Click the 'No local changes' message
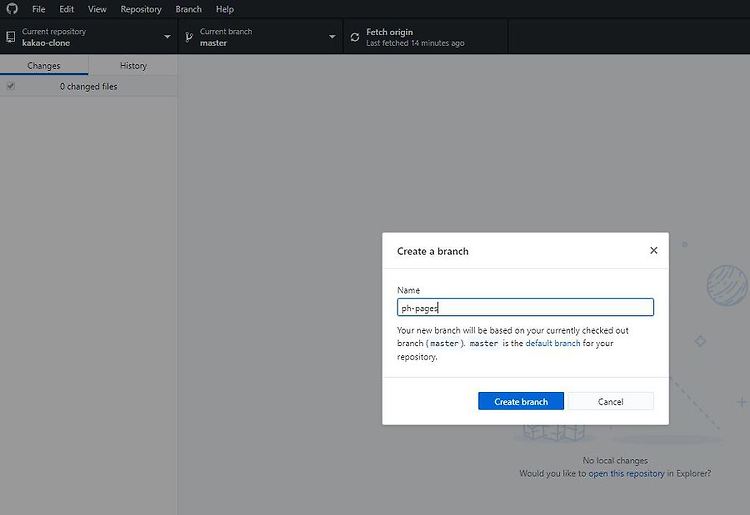 [615, 460]
